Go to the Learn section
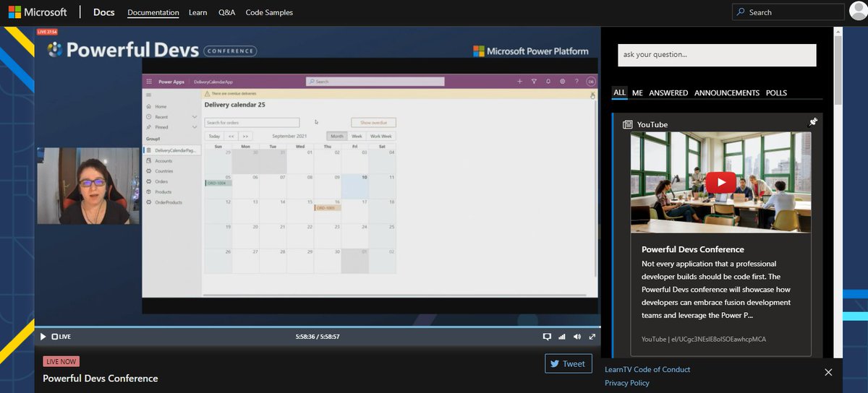The height and width of the screenshot is (393, 868). point(197,12)
